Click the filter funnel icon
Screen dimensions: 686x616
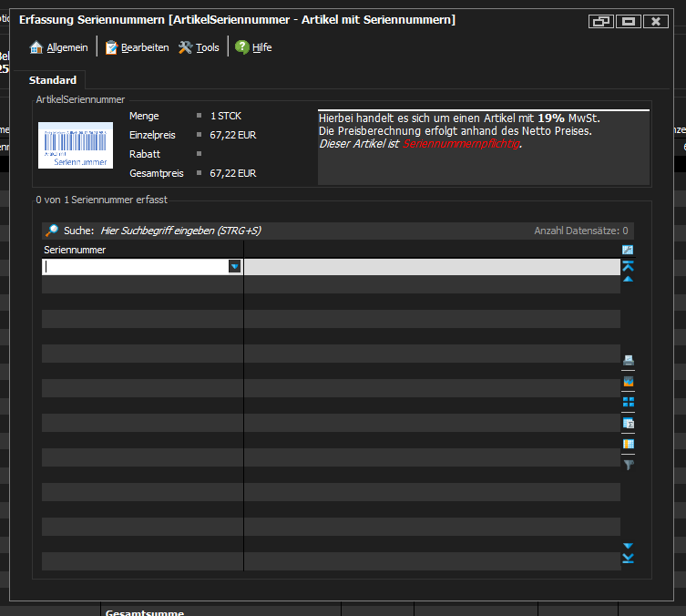tap(628, 465)
